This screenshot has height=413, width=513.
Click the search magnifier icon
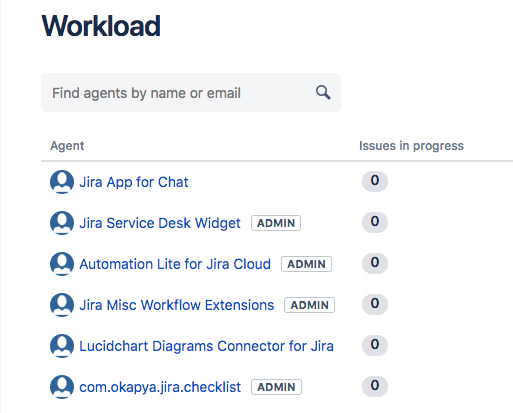[x=323, y=92]
